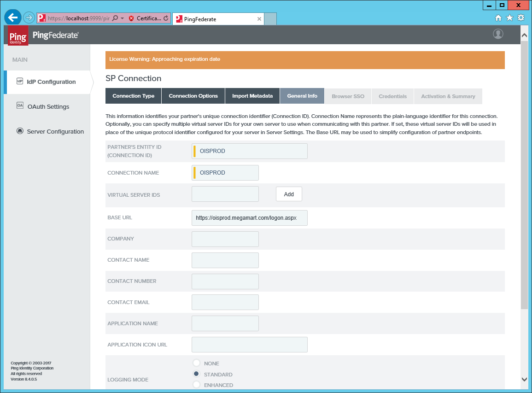This screenshot has height=393, width=532.
Task: Open the Activation & Summary tab
Action: pyautogui.click(x=448, y=96)
